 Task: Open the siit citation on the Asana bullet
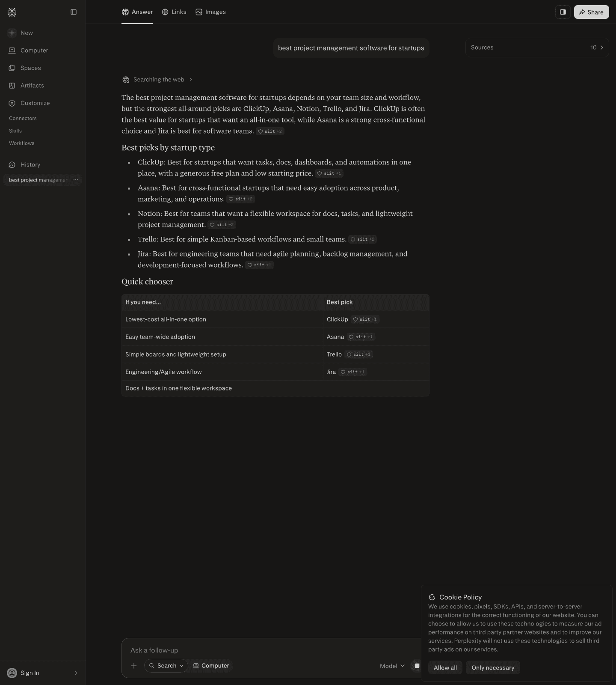240,199
